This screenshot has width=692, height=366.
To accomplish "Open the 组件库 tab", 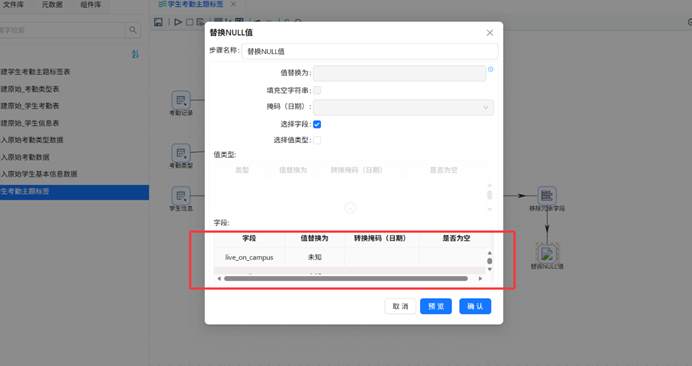I will [91, 5].
